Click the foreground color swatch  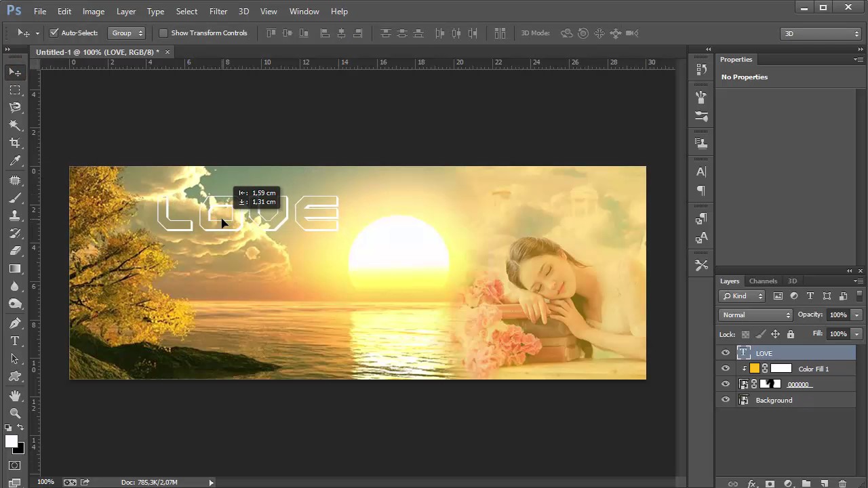point(11,442)
